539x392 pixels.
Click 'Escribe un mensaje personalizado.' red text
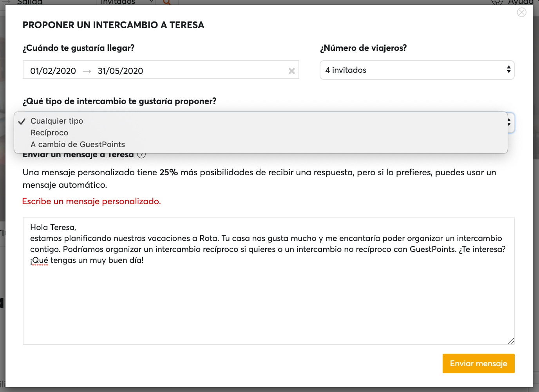click(92, 201)
